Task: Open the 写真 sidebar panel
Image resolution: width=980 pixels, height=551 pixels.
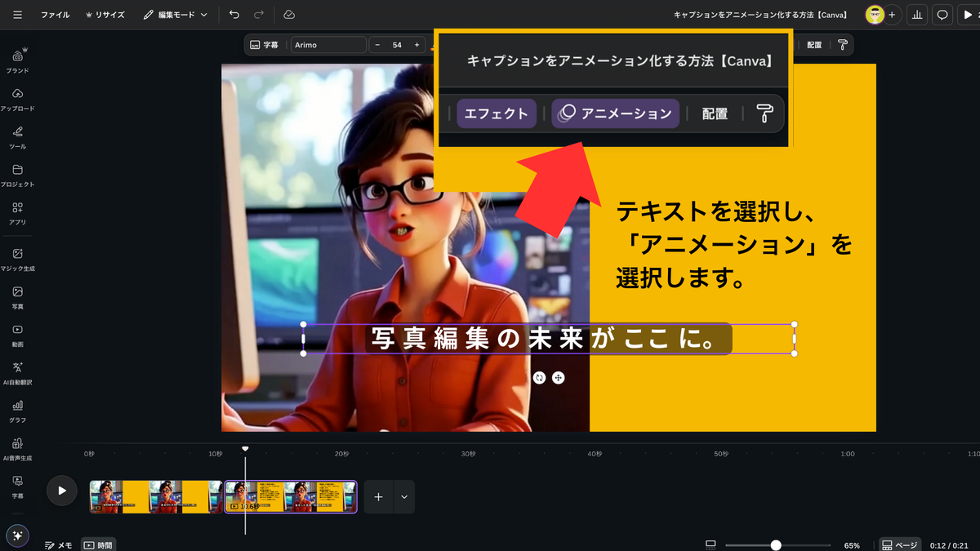Action: [18, 297]
